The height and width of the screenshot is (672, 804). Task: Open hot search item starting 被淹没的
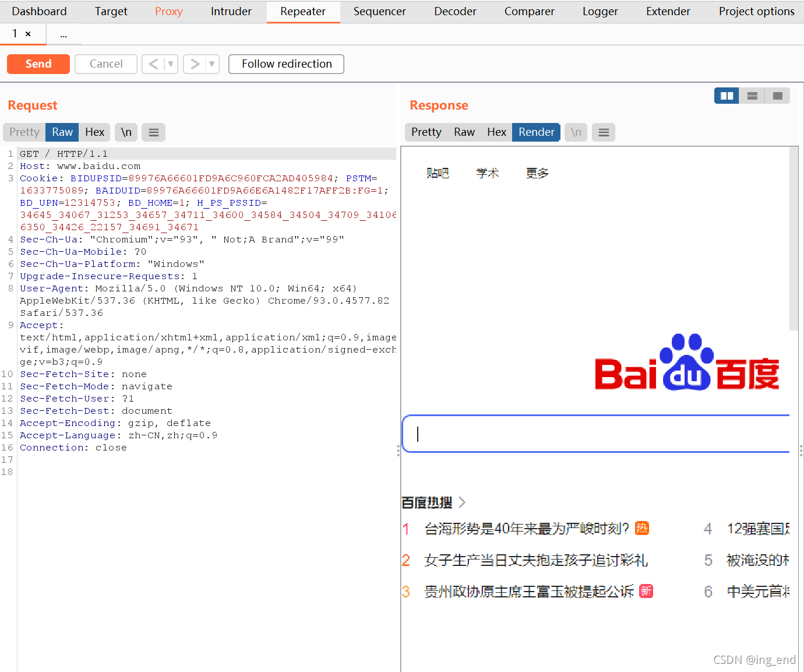[x=758, y=560]
